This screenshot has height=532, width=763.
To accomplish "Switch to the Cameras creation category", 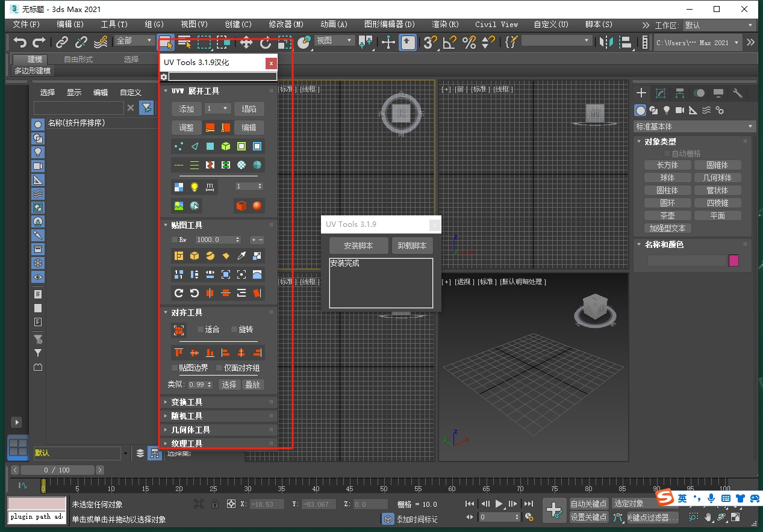I will coord(679,110).
